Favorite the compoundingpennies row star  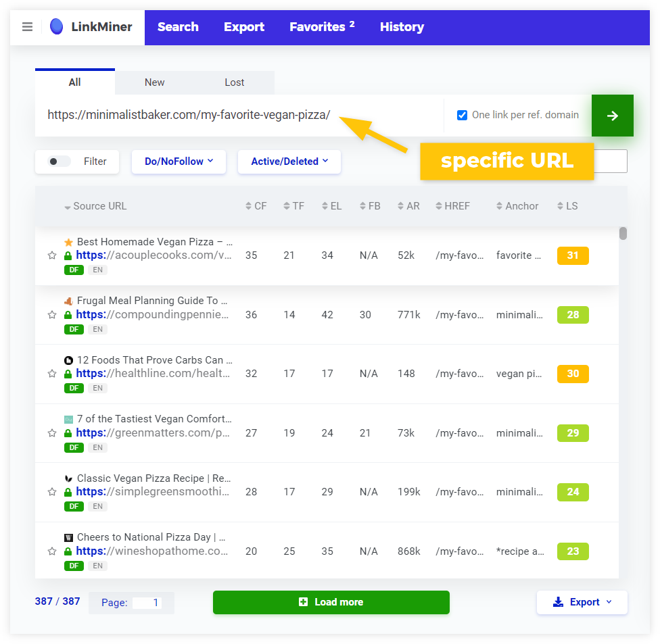tap(52, 315)
